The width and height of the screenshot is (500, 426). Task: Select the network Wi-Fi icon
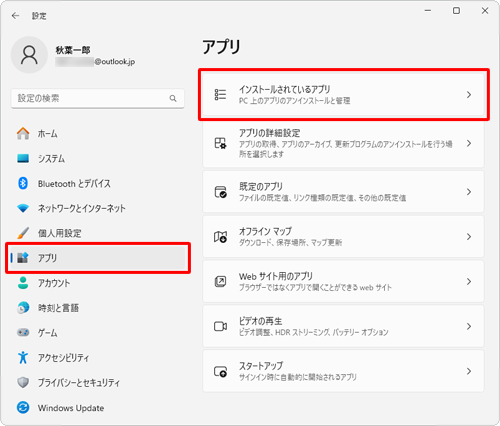click(x=23, y=208)
